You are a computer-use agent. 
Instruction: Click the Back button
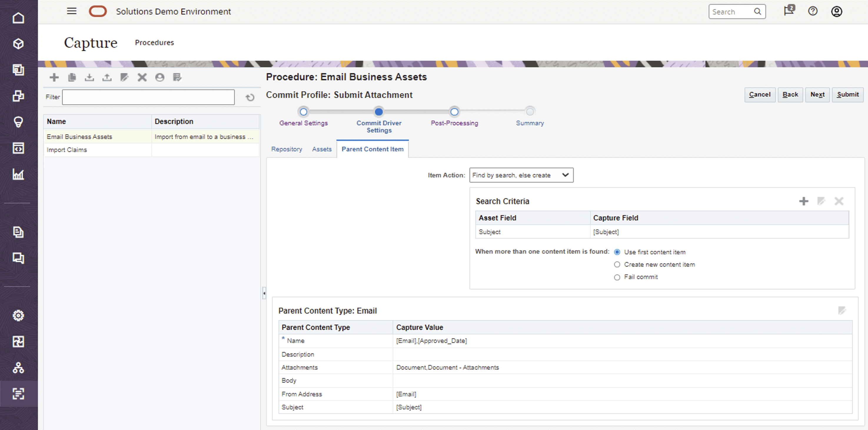(790, 95)
